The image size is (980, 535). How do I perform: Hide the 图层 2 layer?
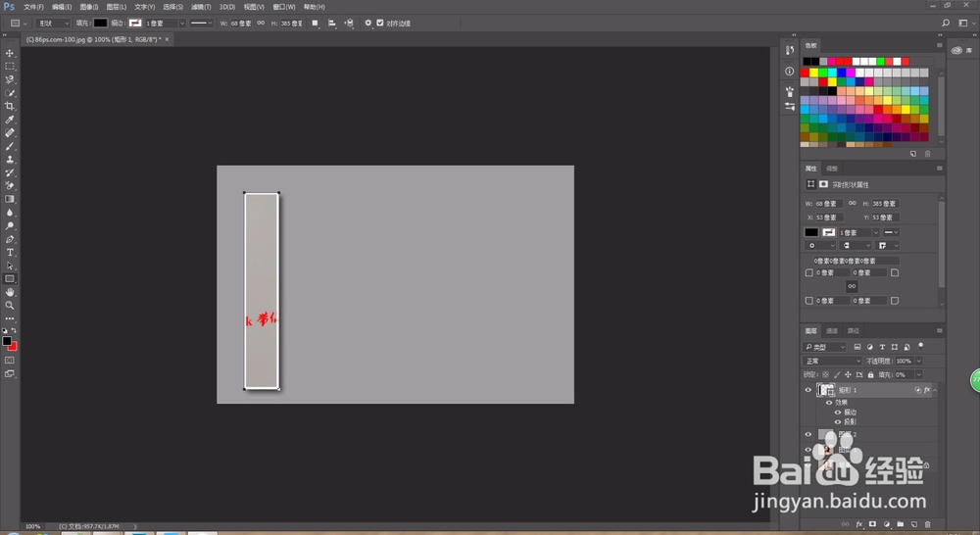808,434
